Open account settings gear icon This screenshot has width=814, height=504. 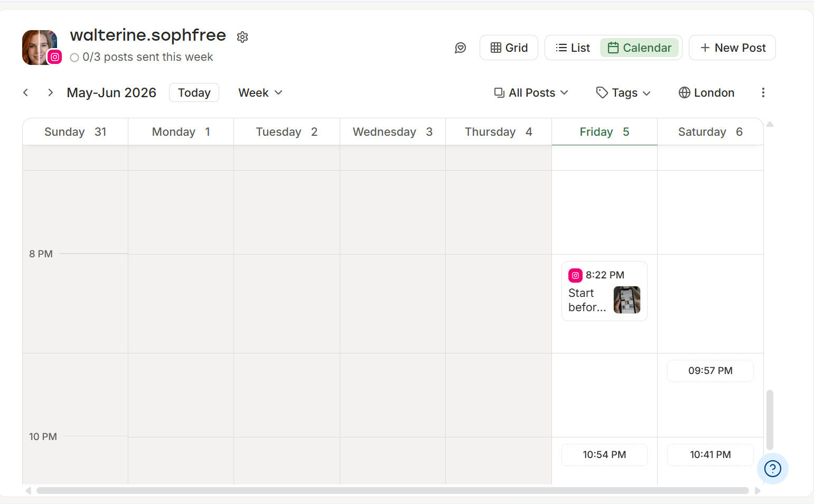pyautogui.click(x=242, y=37)
